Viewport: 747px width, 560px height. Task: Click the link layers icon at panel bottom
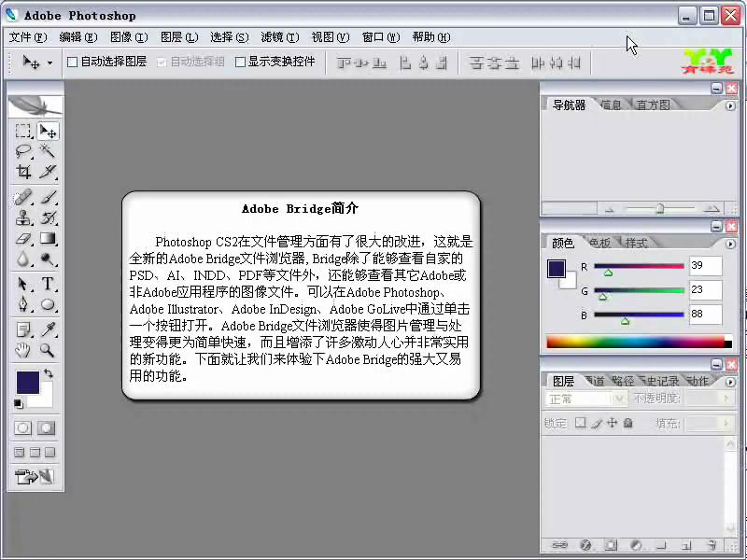(559, 545)
